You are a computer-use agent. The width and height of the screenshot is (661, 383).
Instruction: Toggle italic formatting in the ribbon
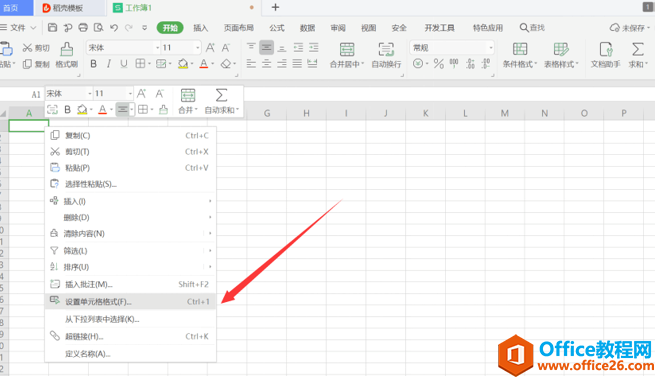109,64
